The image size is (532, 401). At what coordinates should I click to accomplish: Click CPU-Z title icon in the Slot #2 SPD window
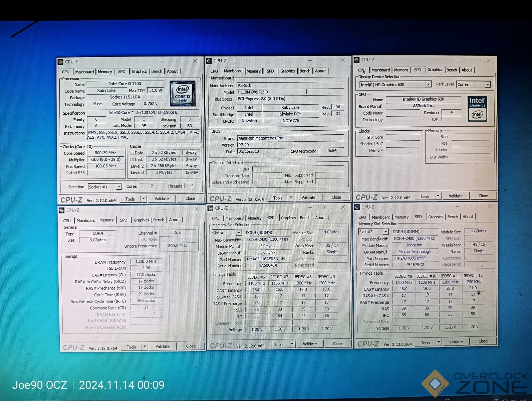click(356, 207)
